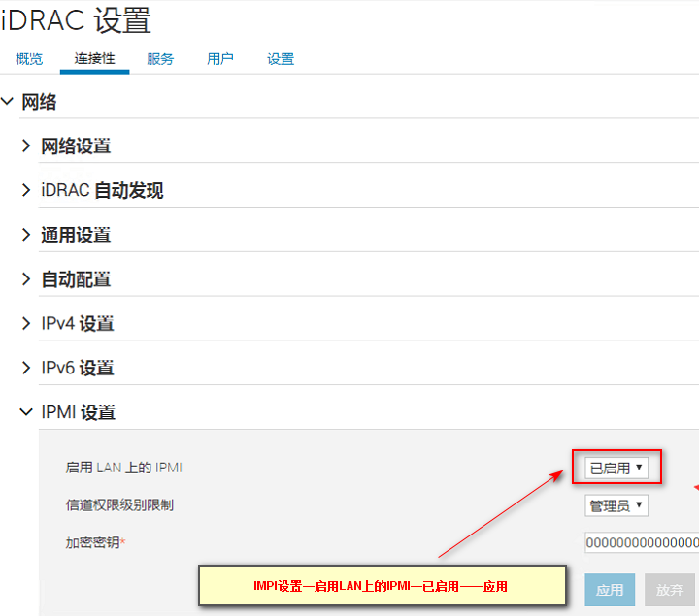Click the 应用 button

[610, 590]
